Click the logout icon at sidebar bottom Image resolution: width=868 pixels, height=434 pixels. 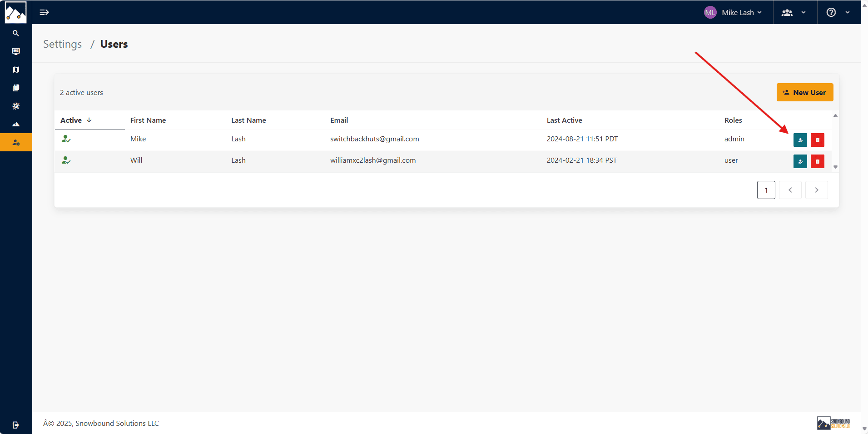(x=16, y=425)
